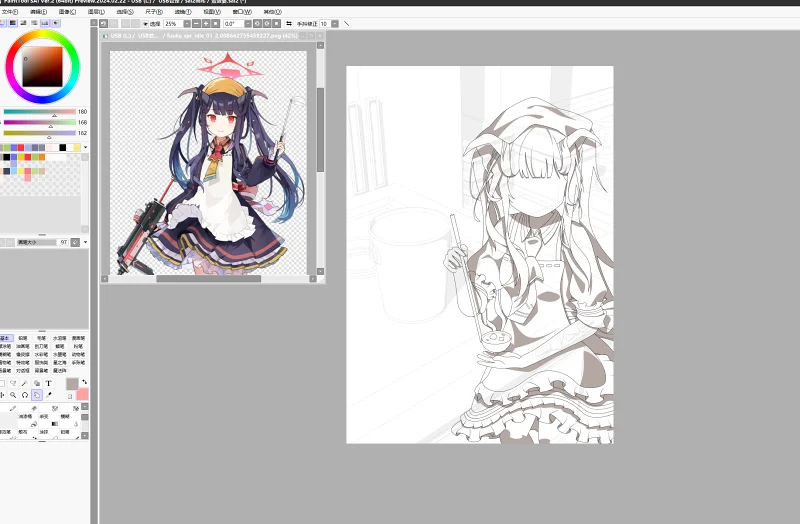
Task: Reset canvas rotation with the square button
Action: (277, 23)
